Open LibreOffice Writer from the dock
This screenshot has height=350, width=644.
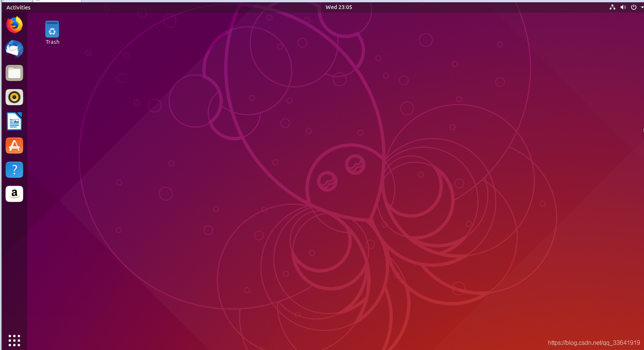point(14,121)
